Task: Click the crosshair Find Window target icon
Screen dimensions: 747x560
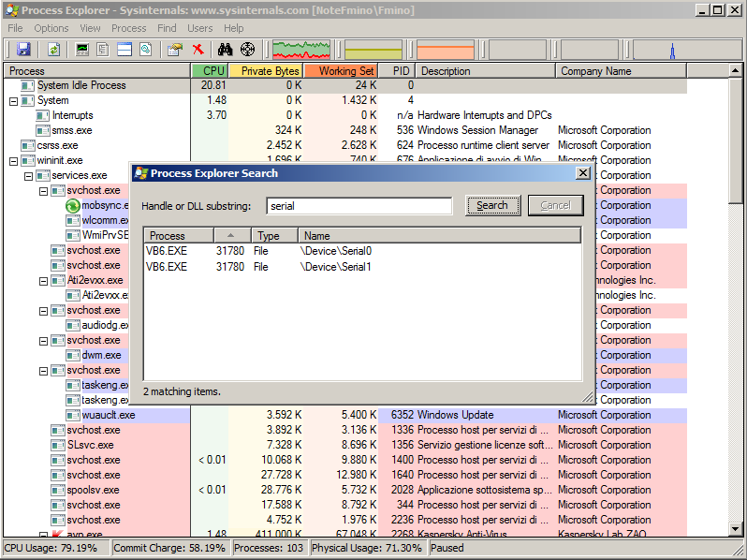Action: point(247,49)
